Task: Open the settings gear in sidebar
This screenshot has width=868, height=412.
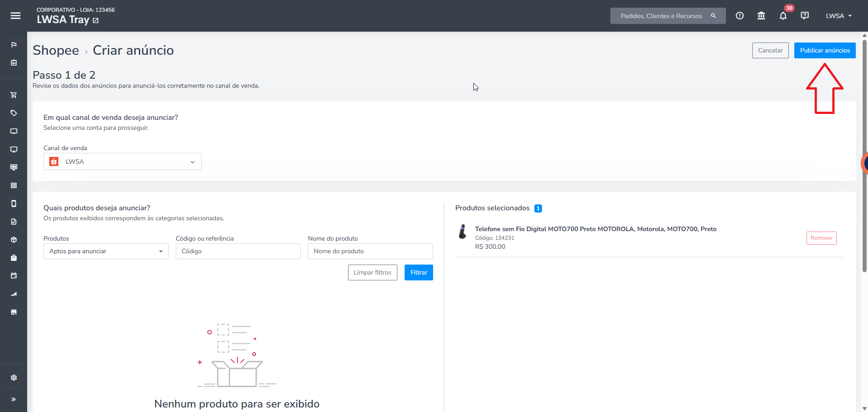Action: [14, 378]
